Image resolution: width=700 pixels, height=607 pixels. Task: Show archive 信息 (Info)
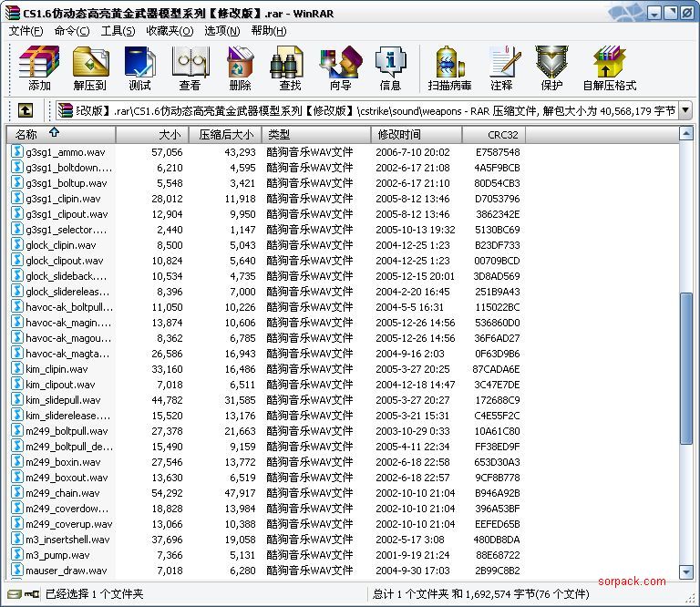tap(390, 69)
